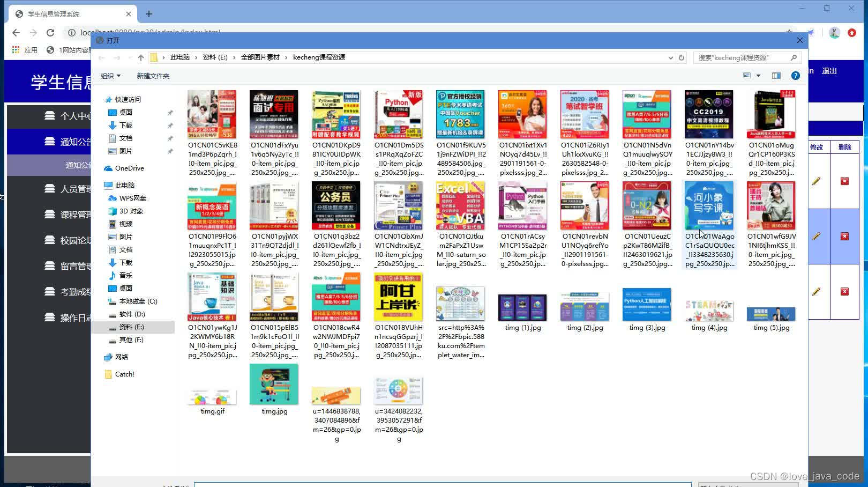Select 此电脑 in the address breadcrumb
The image size is (868, 487).
(x=180, y=57)
